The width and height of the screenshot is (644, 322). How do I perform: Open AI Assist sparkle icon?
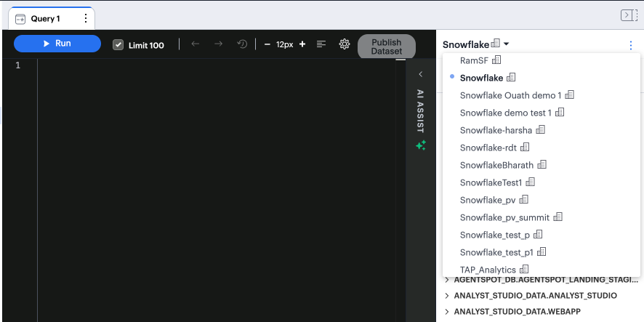(x=421, y=145)
